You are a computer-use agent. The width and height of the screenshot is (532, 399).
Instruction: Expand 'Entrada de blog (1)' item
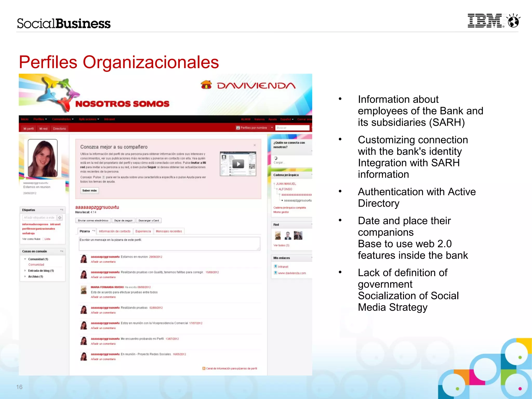tap(25, 271)
